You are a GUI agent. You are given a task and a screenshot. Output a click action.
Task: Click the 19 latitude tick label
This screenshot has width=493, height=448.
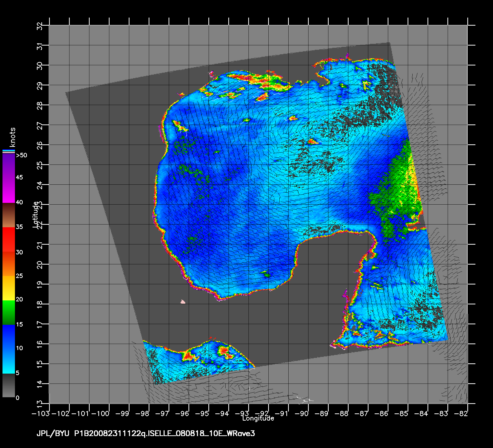click(x=40, y=285)
